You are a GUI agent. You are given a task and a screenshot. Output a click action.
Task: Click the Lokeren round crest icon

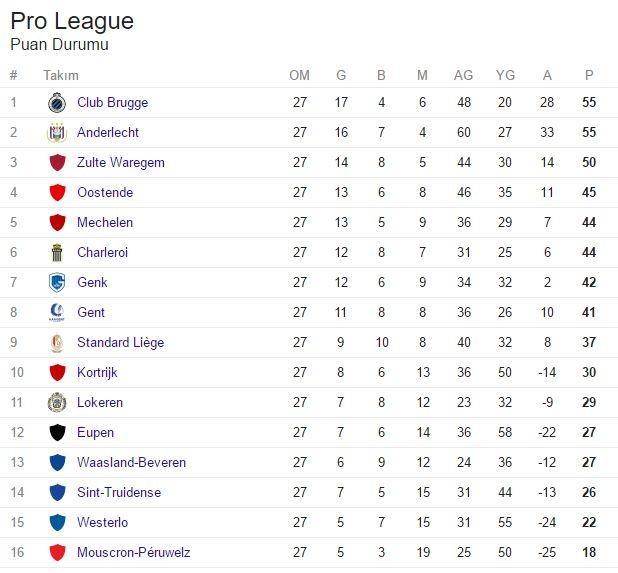(x=57, y=402)
